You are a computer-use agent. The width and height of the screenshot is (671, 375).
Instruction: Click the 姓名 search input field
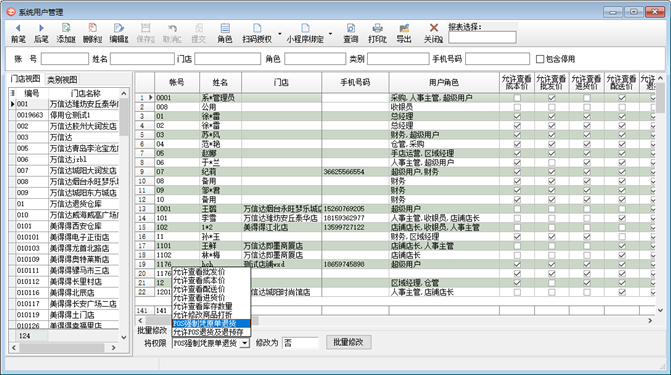tap(142, 59)
